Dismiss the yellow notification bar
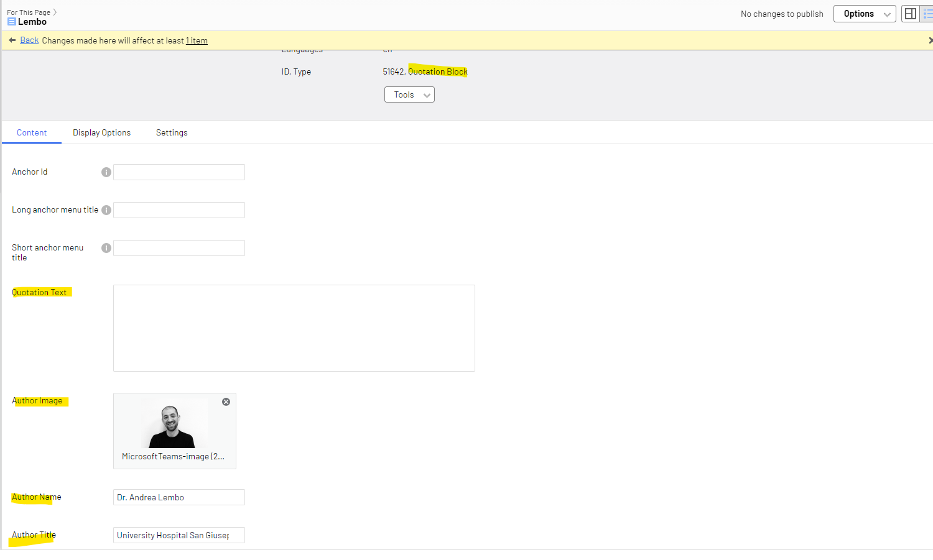The height and width of the screenshot is (560, 933). 930,40
